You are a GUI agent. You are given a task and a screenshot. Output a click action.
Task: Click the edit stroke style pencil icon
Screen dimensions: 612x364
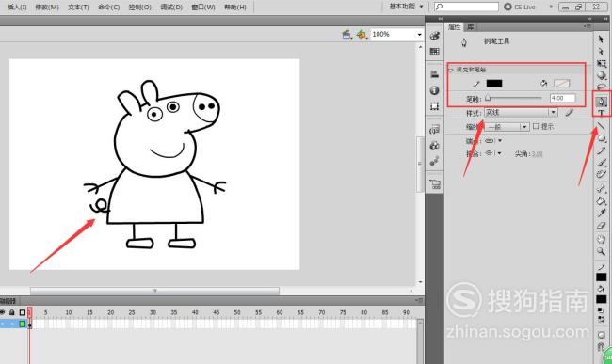pos(569,113)
